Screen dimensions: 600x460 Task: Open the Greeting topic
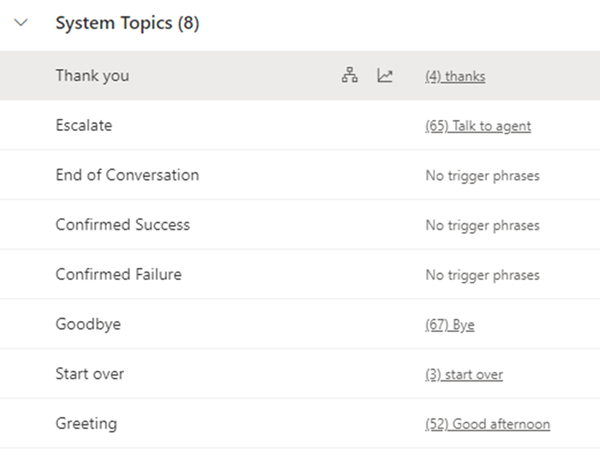(x=86, y=424)
